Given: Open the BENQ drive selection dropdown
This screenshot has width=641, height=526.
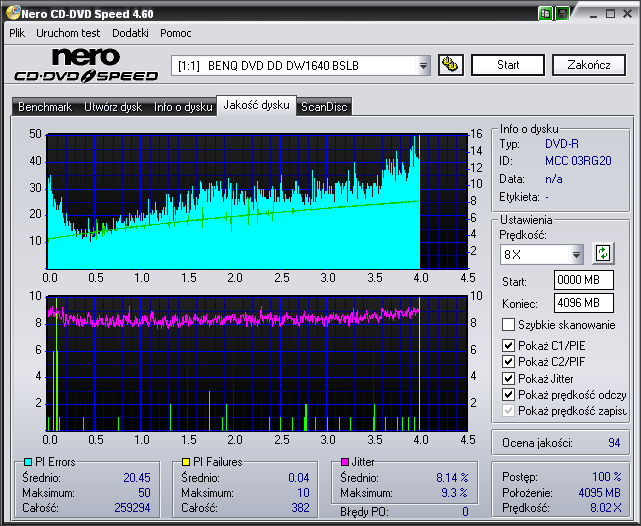Looking at the screenshot, I should click(423, 65).
